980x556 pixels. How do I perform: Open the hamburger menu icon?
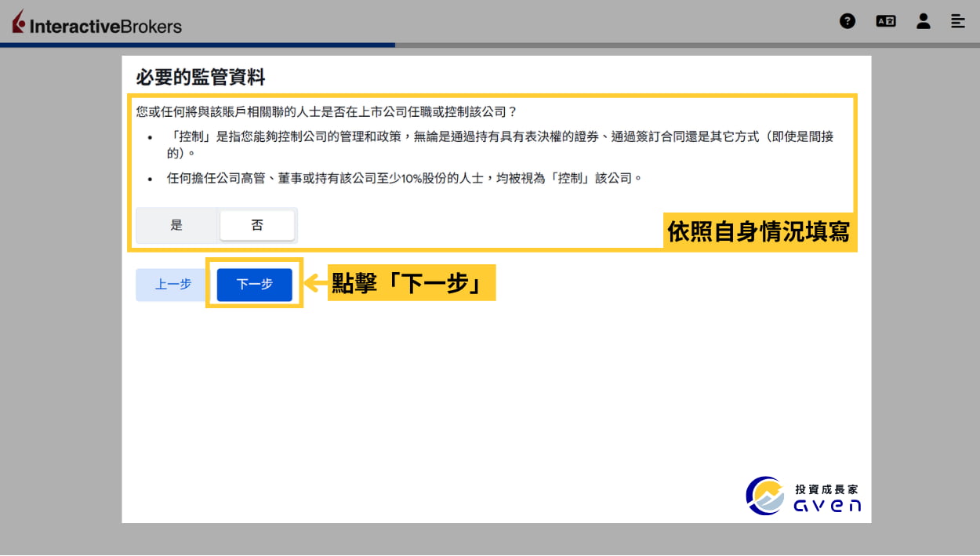click(958, 21)
